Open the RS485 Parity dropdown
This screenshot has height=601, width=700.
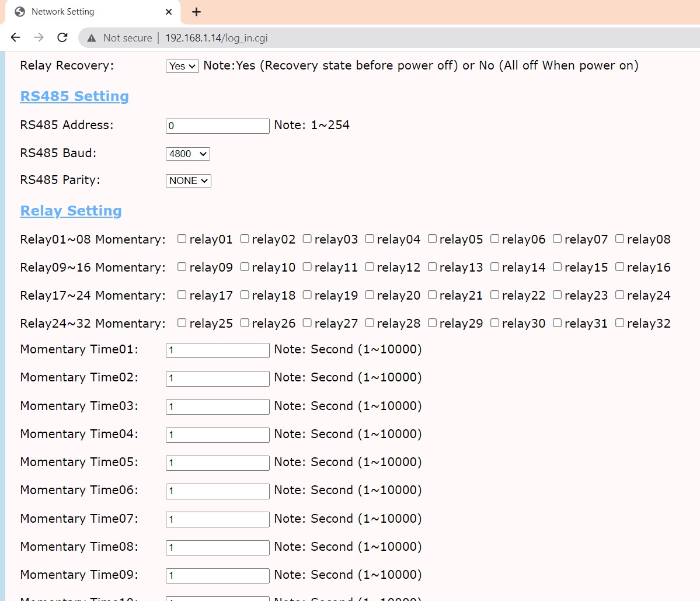pos(188,180)
